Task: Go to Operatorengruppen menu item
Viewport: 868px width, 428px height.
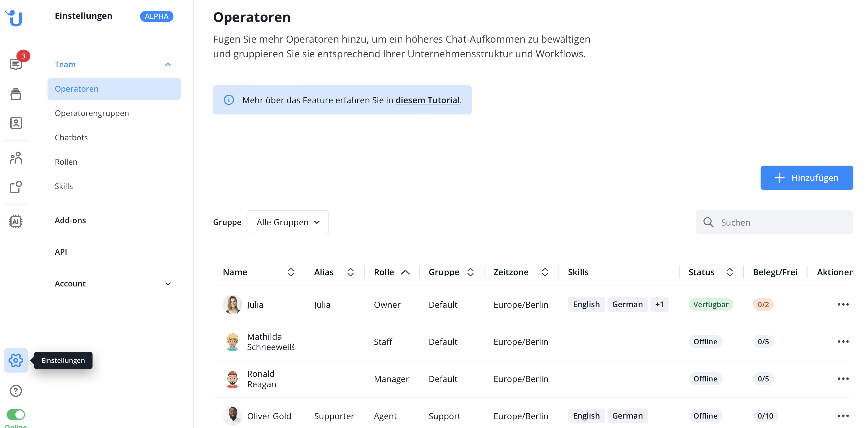Action: point(92,113)
